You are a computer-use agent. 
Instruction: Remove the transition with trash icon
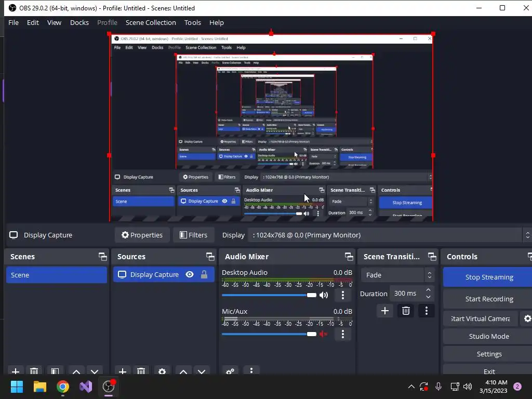click(406, 311)
